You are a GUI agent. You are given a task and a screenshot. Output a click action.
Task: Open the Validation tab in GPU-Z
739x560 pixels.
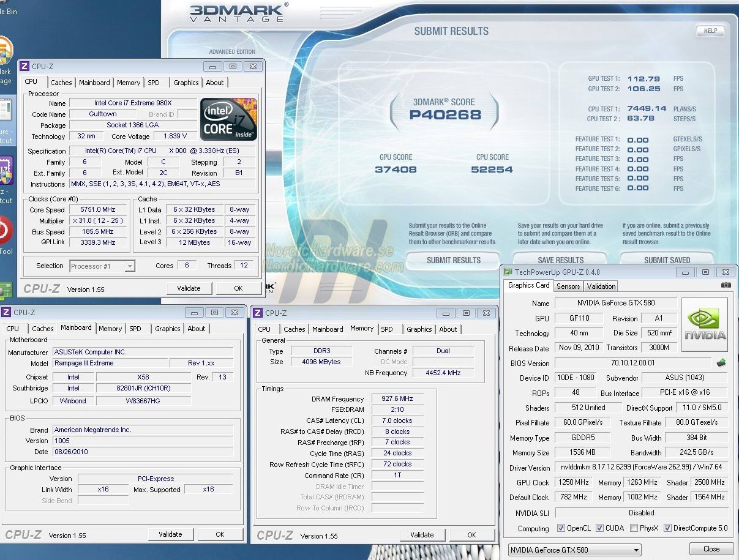click(601, 286)
